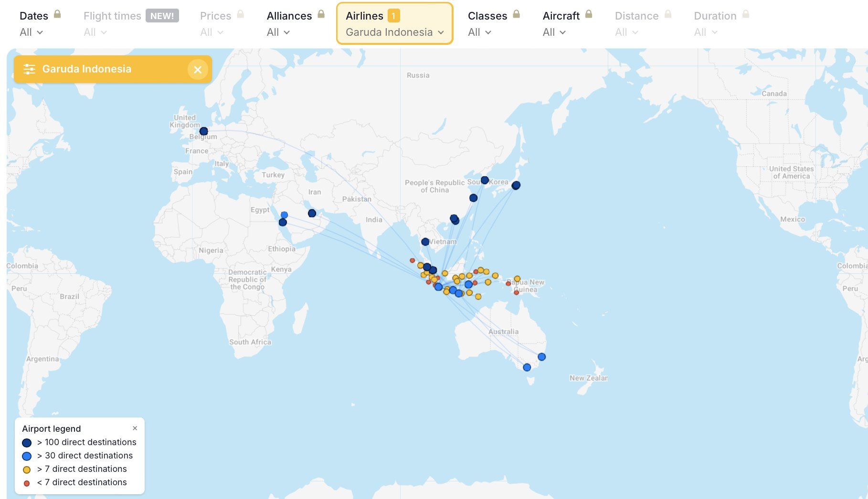Click the Russia label on the map

coord(418,75)
